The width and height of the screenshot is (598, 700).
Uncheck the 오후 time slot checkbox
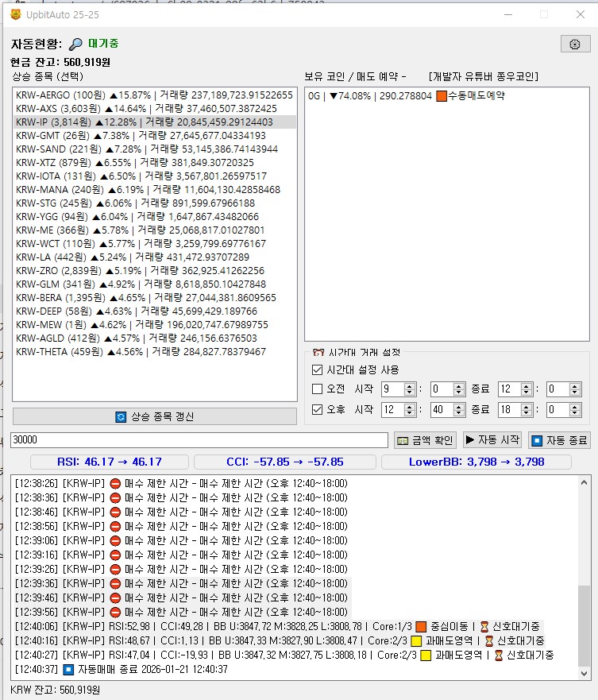(318, 409)
